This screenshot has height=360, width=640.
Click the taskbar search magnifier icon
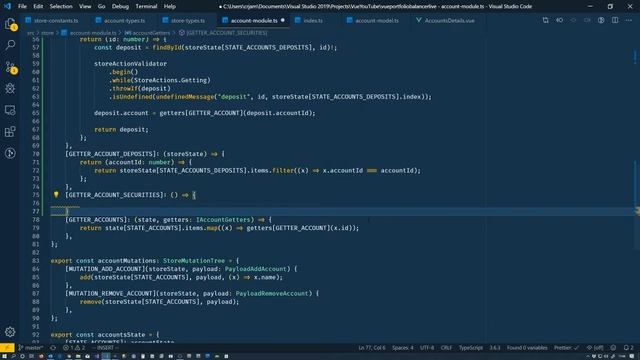pyautogui.click(x=13, y=356)
